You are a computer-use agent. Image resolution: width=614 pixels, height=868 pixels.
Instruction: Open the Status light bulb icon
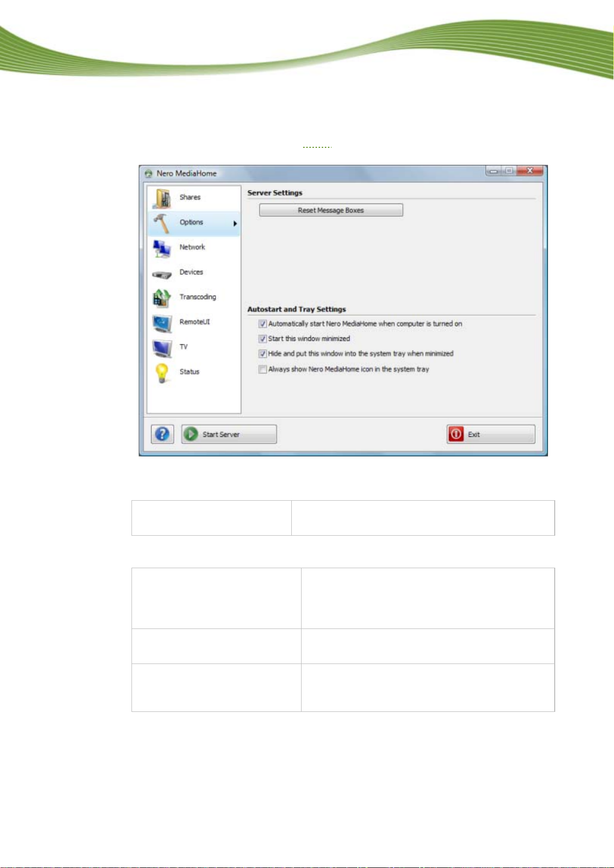pyautogui.click(x=162, y=373)
